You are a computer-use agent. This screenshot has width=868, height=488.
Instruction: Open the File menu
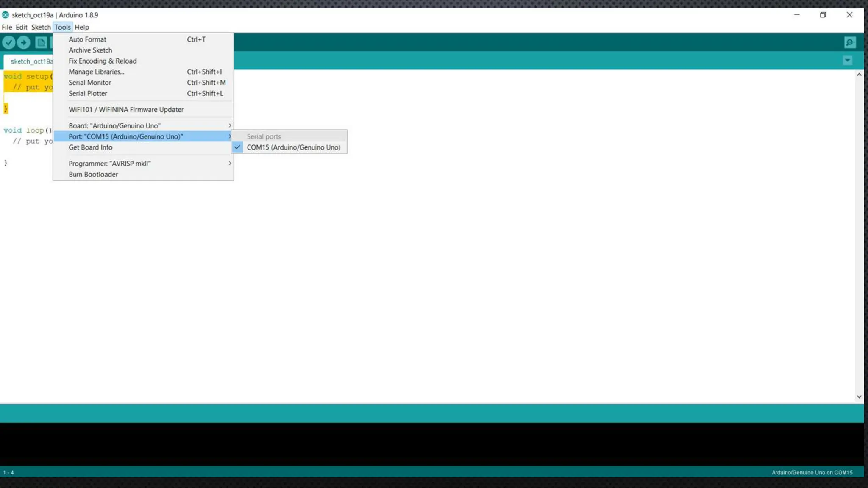pyautogui.click(x=7, y=27)
